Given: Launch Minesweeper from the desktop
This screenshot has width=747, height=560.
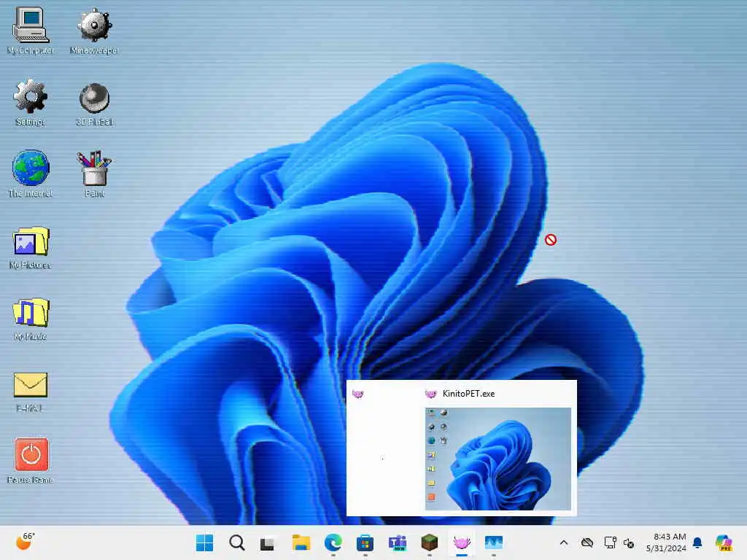Looking at the screenshot, I should click(x=94, y=30).
